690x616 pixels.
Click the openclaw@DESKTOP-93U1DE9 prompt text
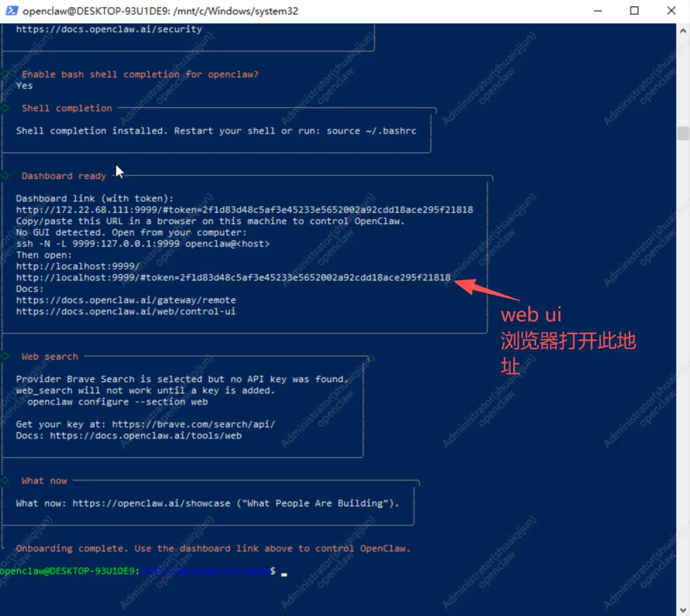pos(67,571)
